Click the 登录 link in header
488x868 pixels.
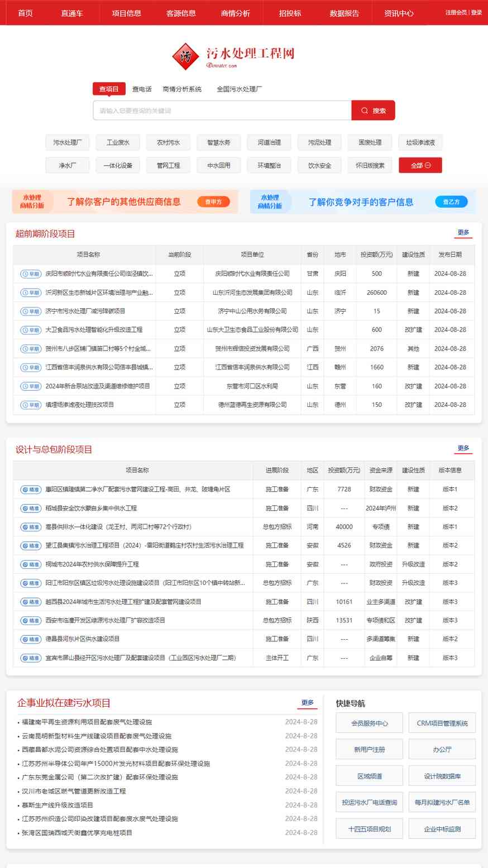click(476, 12)
